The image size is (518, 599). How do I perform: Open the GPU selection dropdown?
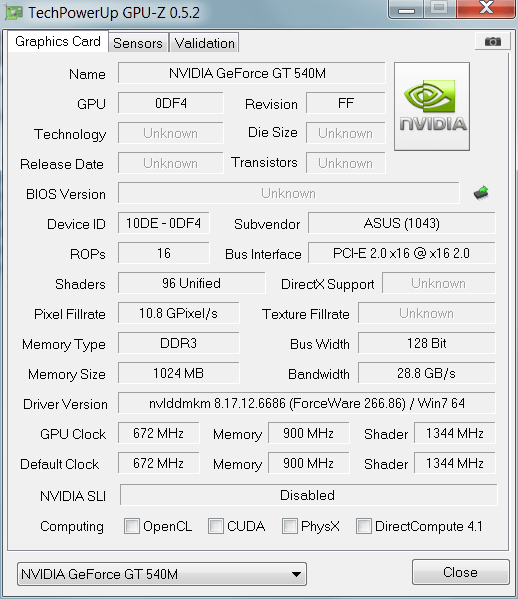pos(162,574)
